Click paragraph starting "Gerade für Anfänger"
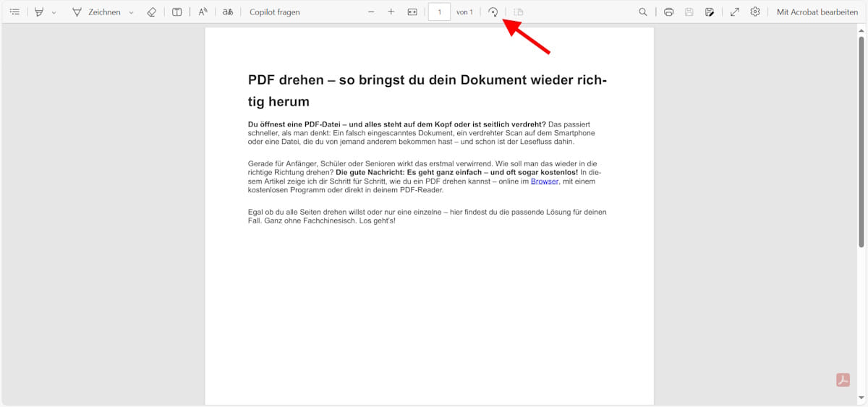 [425, 177]
